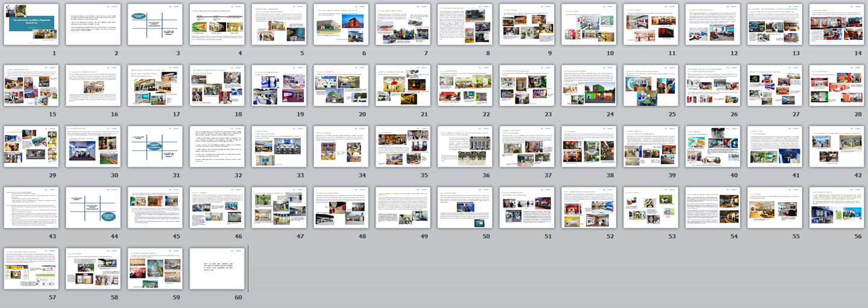Select slide 57 thumbnail

31,268
